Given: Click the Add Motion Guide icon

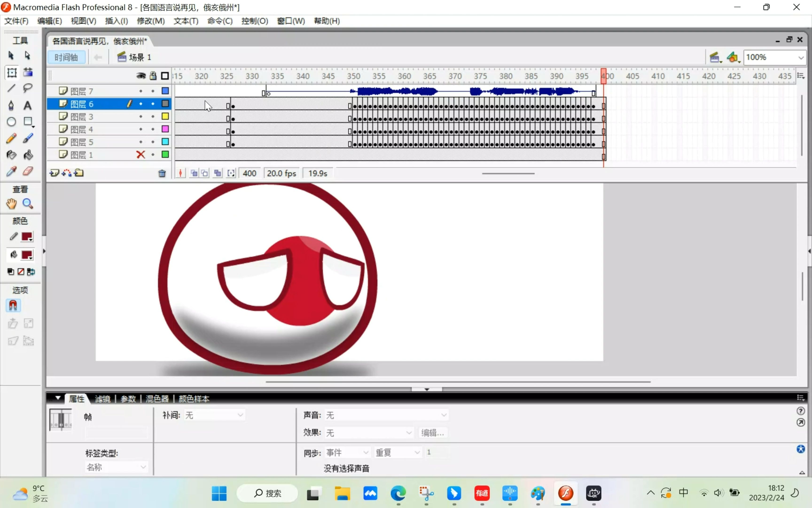Looking at the screenshot, I should 66,173.
